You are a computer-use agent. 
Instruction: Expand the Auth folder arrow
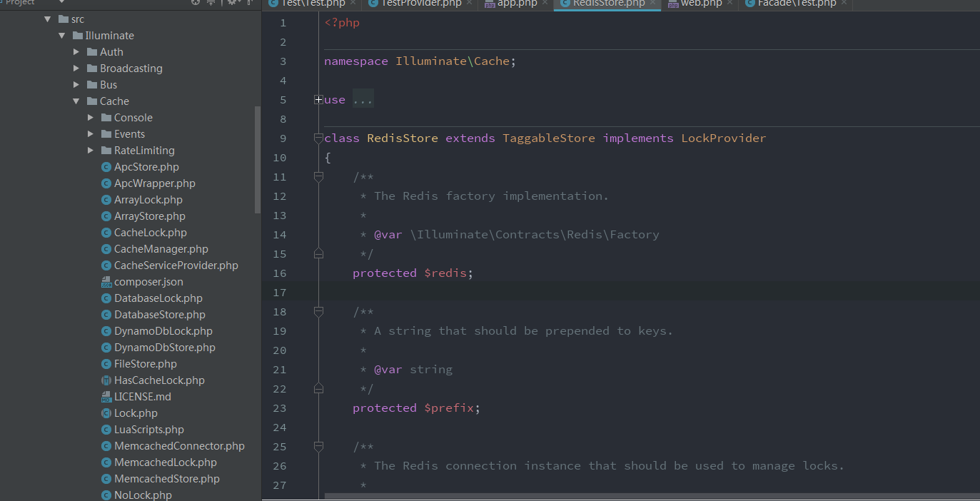pos(76,52)
